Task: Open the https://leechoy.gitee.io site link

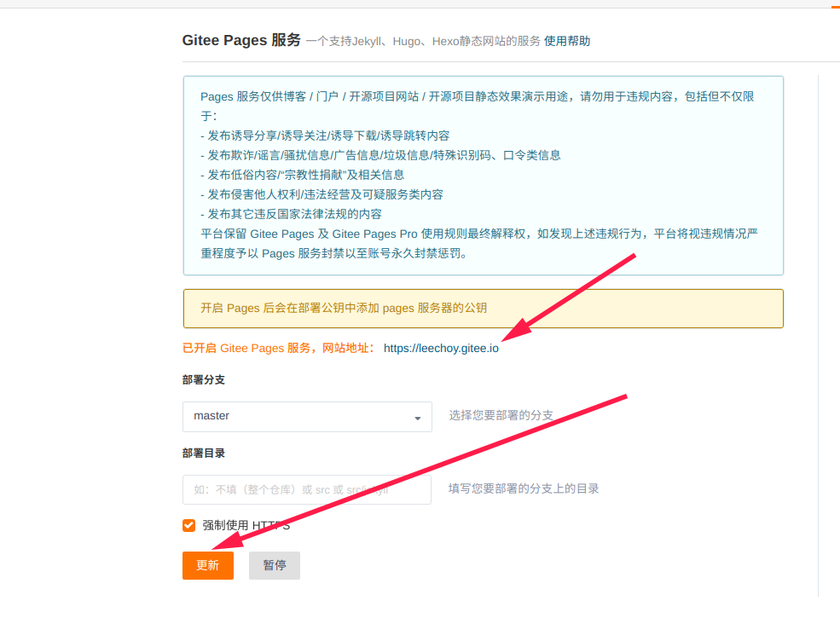Action: coord(441,348)
